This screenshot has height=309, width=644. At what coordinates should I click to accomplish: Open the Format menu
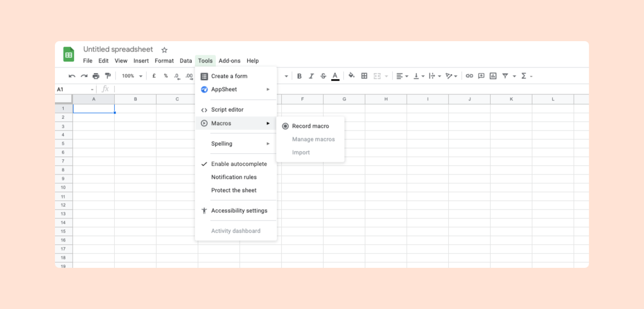(164, 61)
